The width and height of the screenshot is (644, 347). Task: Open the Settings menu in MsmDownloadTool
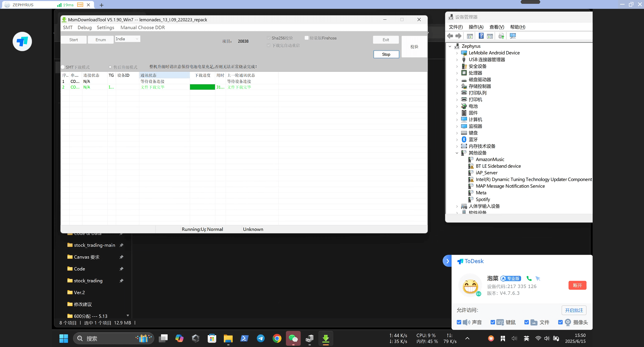[105, 27]
